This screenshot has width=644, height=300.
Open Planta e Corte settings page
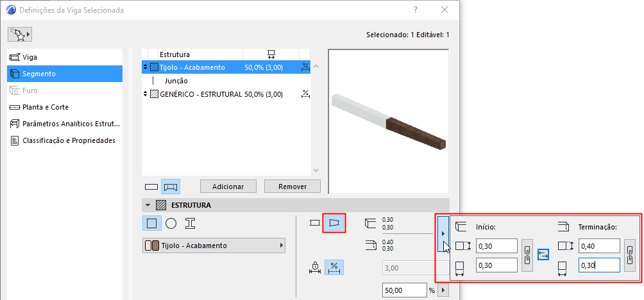tap(65, 107)
